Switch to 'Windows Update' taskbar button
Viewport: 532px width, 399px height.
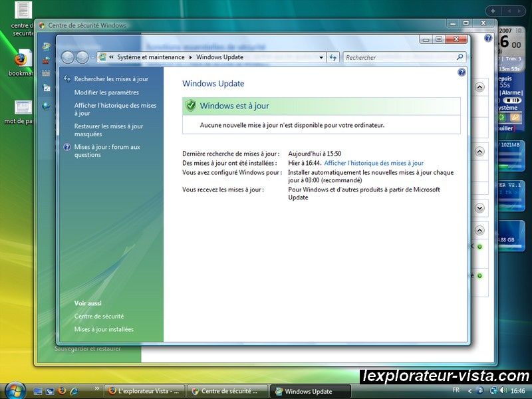[310, 391]
